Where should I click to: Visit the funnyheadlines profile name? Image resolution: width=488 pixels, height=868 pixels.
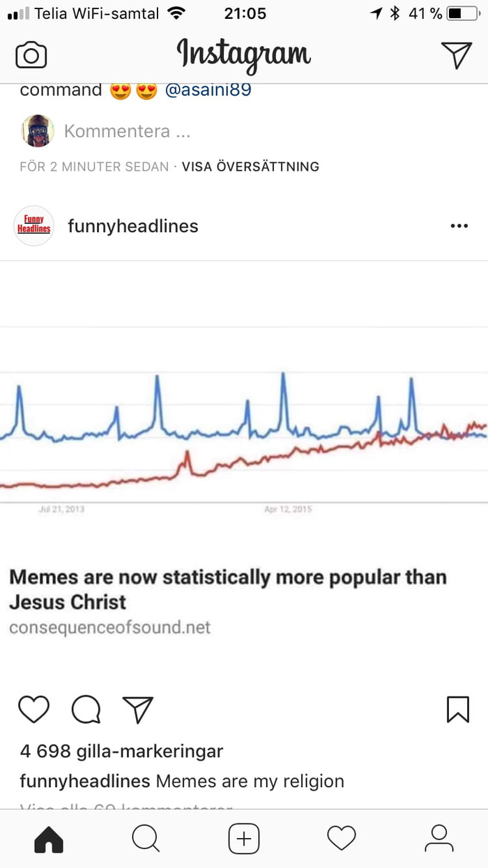pyautogui.click(x=132, y=225)
